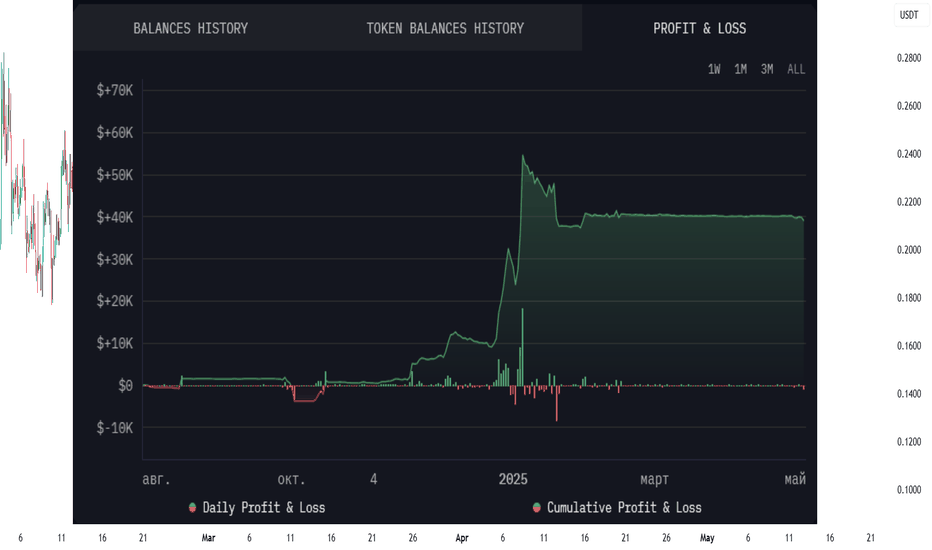Click Apr on background chart time axis

(x=462, y=538)
